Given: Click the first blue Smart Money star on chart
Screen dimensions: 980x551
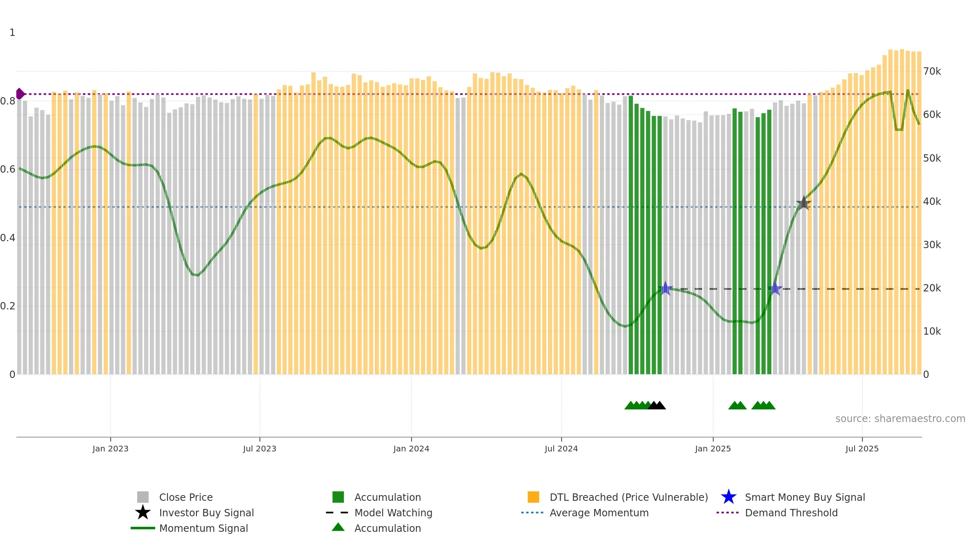Looking at the screenshot, I should 666,289.
